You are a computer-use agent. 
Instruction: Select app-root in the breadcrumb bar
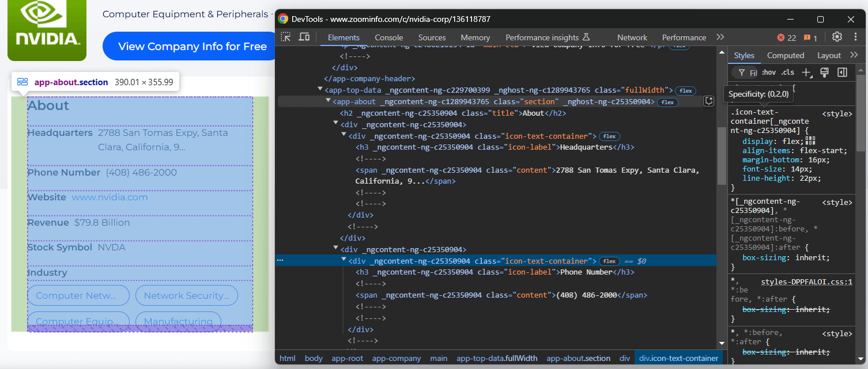pyautogui.click(x=347, y=358)
